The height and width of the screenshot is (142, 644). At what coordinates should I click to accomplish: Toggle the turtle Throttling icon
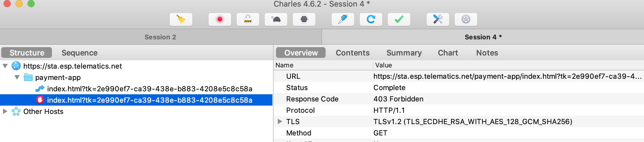[276, 19]
